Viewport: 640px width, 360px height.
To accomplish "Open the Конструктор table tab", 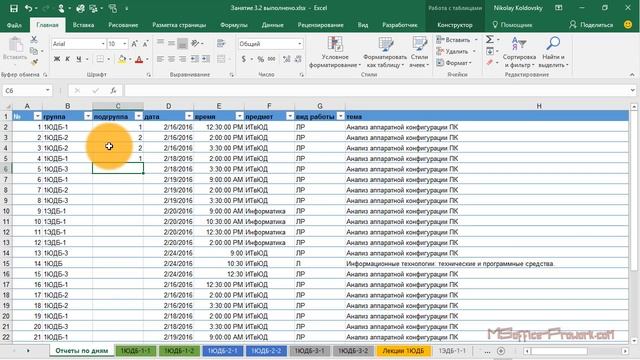I will click(455, 25).
